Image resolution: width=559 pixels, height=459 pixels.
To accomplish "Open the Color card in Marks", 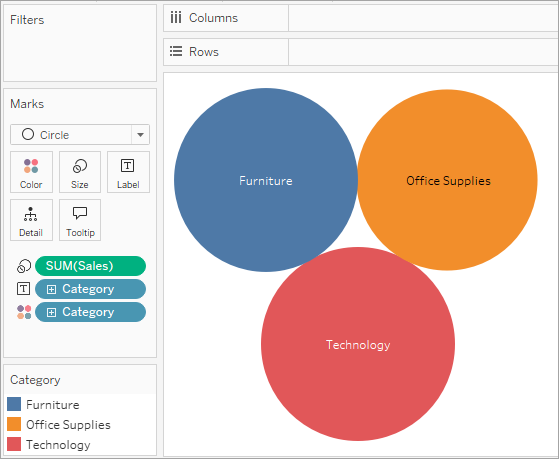I will (x=31, y=172).
